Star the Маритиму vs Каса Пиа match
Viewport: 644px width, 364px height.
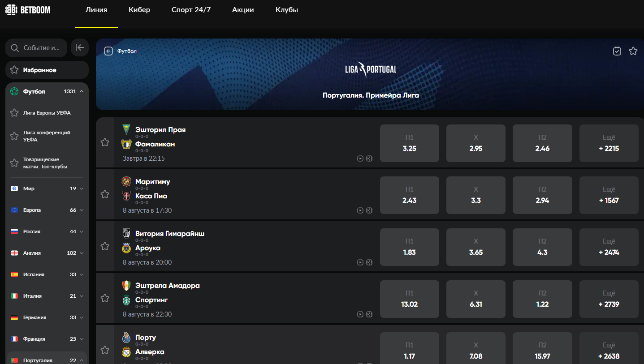tap(105, 194)
